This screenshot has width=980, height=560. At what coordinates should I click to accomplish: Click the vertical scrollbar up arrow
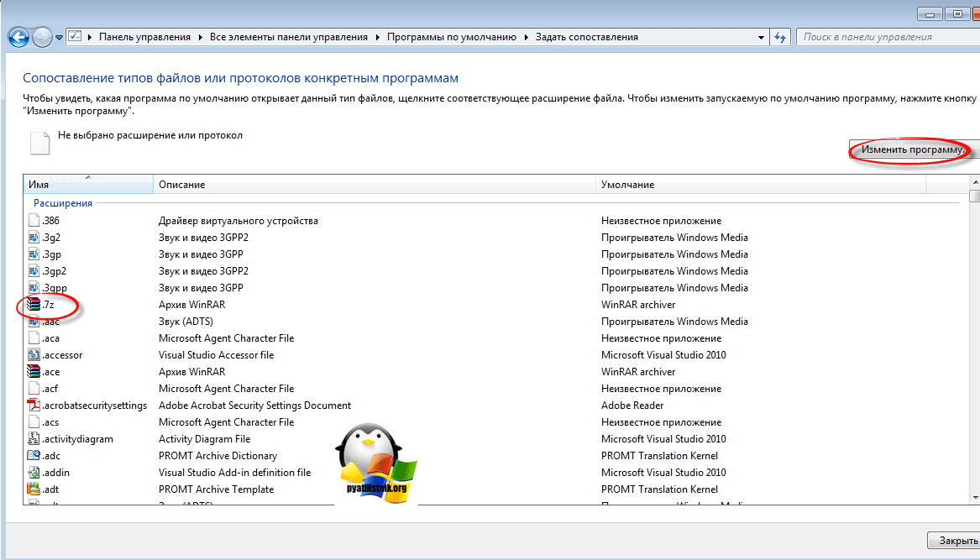pos(974,181)
